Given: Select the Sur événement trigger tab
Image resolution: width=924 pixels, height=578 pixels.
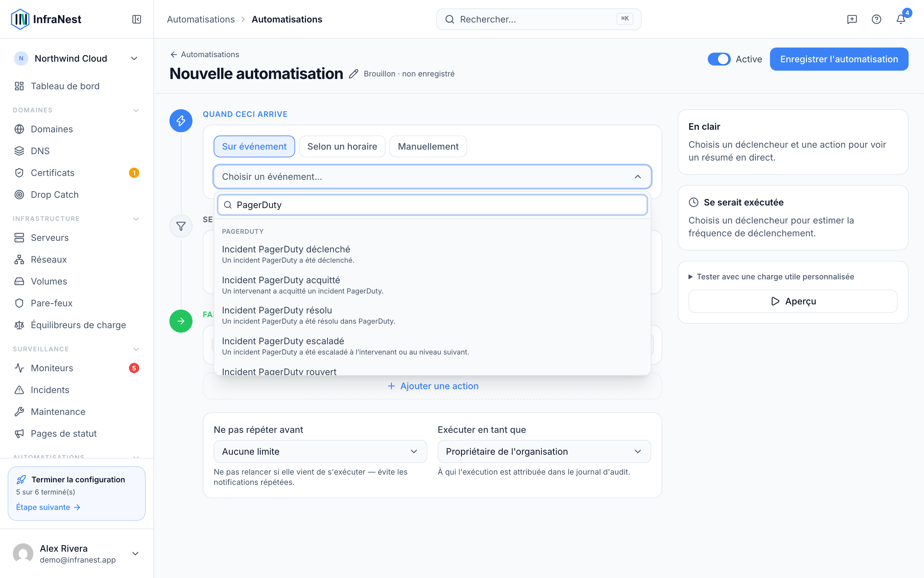Looking at the screenshot, I should pyautogui.click(x=254, y=146).
